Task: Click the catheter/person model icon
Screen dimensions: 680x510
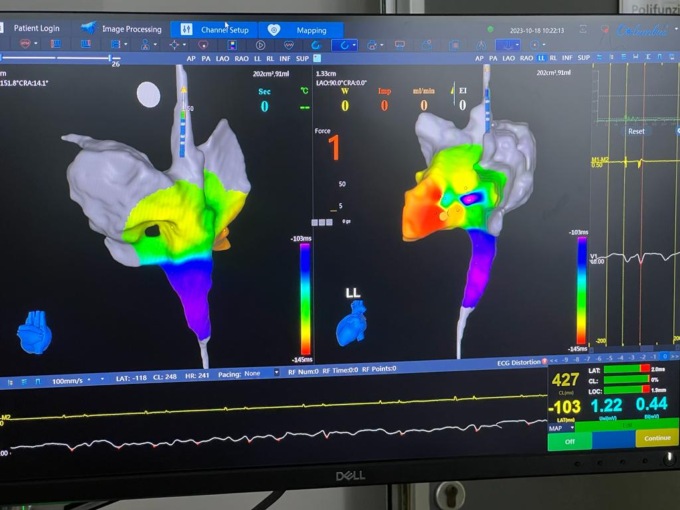Action: pyautogui.click(x=145, y=44)
